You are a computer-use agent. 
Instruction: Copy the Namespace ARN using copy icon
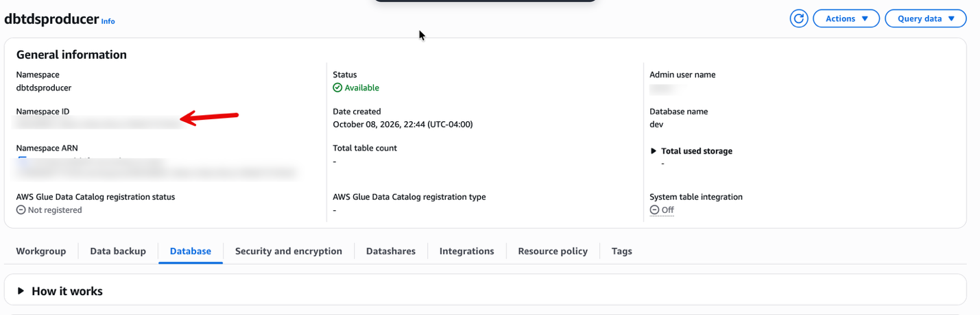[x=22, y=161]
